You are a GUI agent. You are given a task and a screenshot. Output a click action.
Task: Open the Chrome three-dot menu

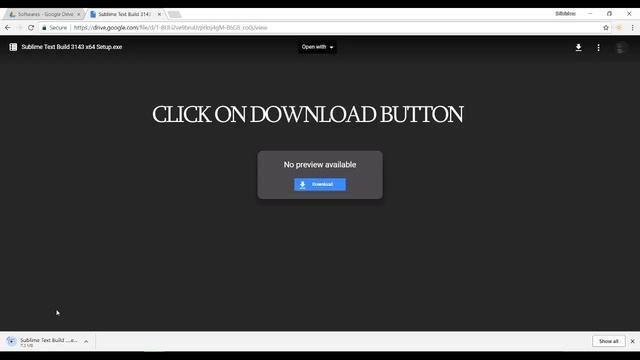(633, 28)
